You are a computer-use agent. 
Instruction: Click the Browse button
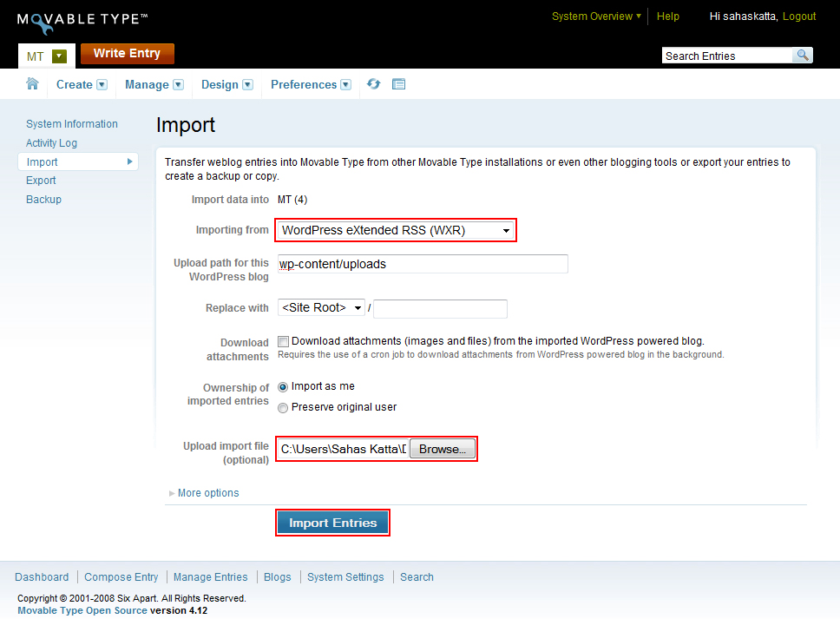pos(443,449)
